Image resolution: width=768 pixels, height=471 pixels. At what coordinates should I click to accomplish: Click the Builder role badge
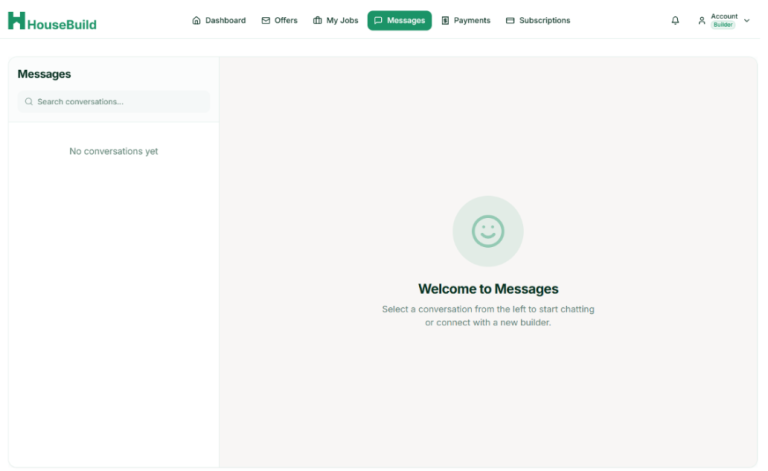point(722,25)
